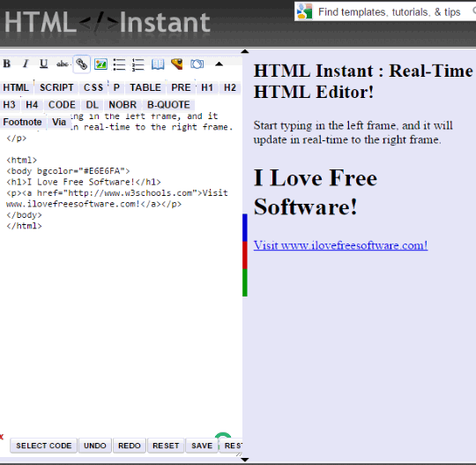
Task: Click the body bgcolor line in code editor
Action: click(x=68, y=171)
